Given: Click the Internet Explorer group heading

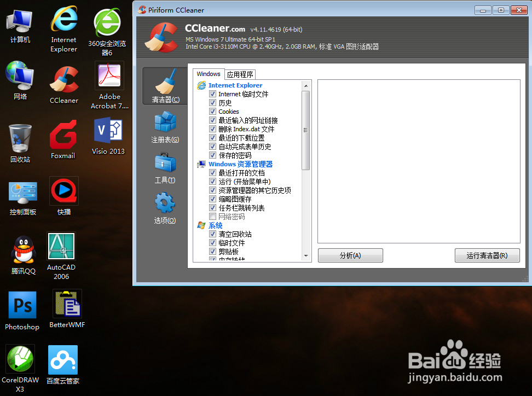Looking at the screenshot, I should pyautogui.click(x=235, y=85).
